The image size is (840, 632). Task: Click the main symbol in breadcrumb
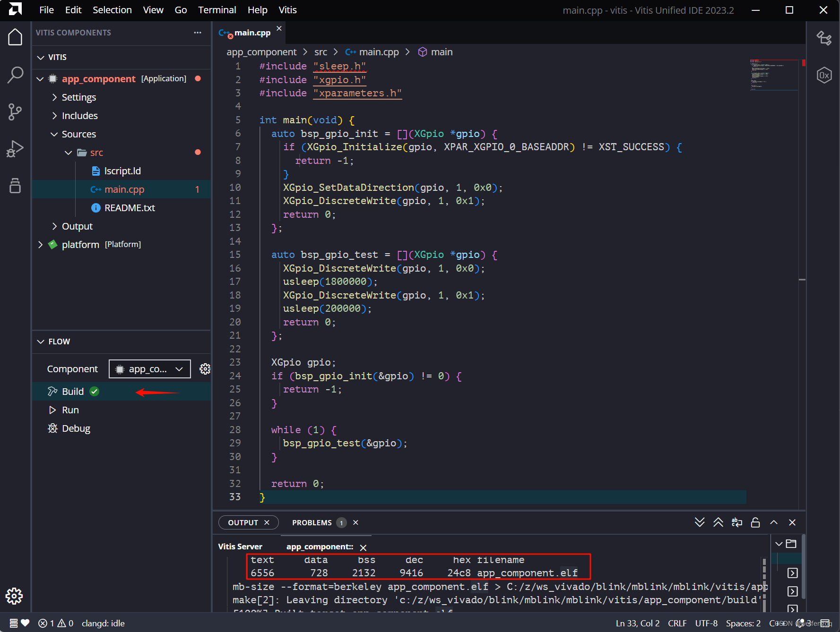tap(442, 52)
